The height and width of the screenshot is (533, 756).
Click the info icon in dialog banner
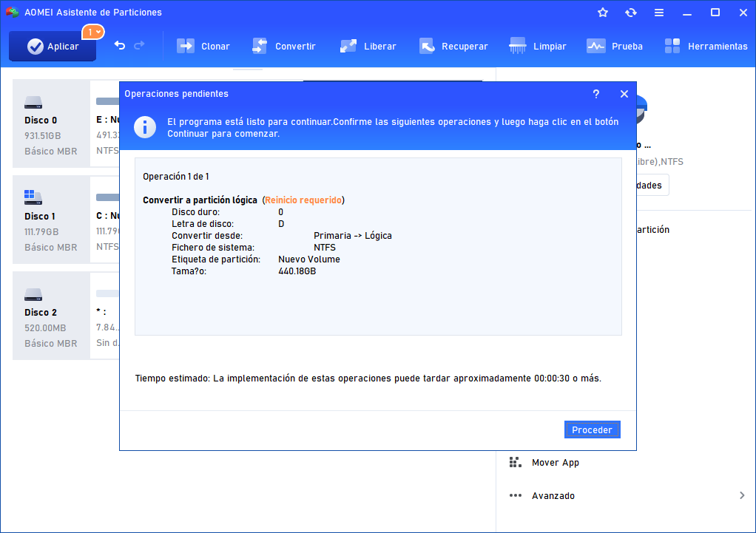(x=145, y=128)
